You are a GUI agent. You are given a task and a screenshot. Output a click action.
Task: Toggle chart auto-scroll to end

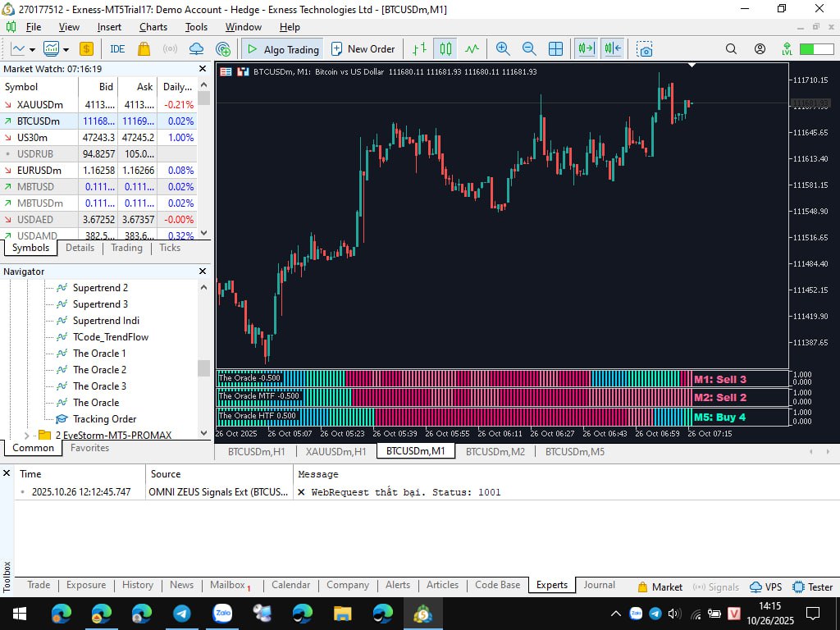pyautogui.click(x=586, y=49)
